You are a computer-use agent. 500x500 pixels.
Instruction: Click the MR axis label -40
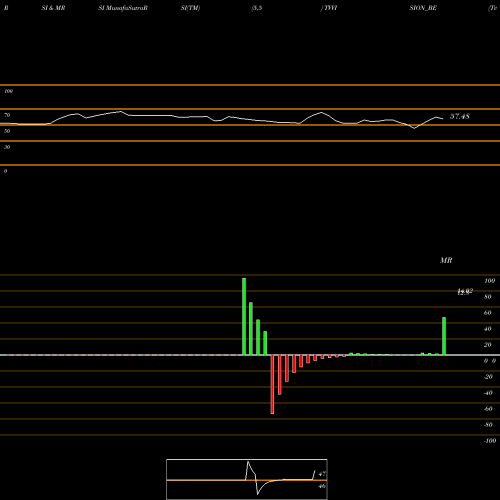(488, 393)
